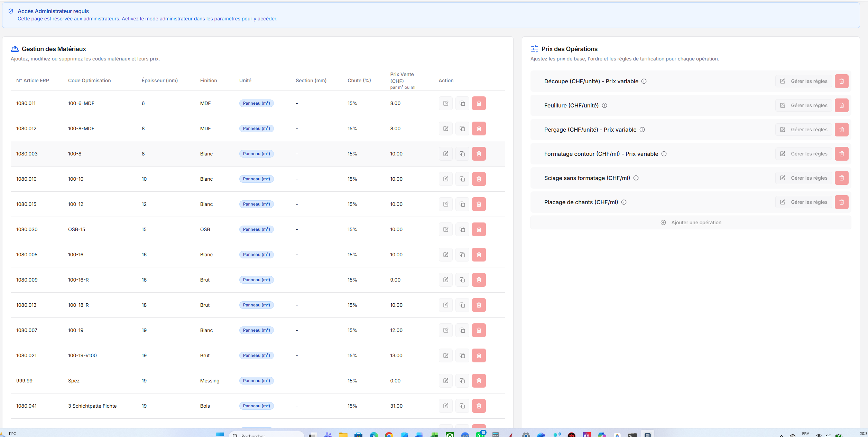The width and height of the screenshot is (868, 437).
Task: Duplicate the 100-16-R Brut material
Action: tap(462, 280)
